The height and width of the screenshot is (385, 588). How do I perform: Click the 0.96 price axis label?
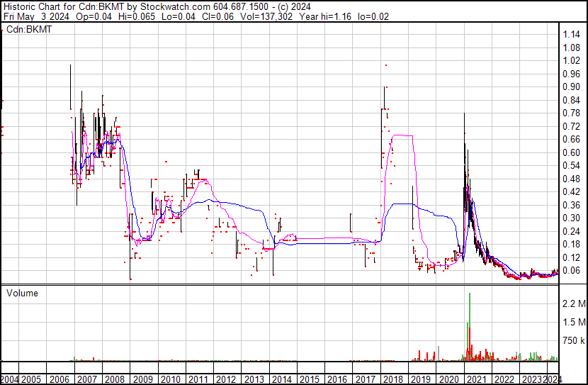572,74
